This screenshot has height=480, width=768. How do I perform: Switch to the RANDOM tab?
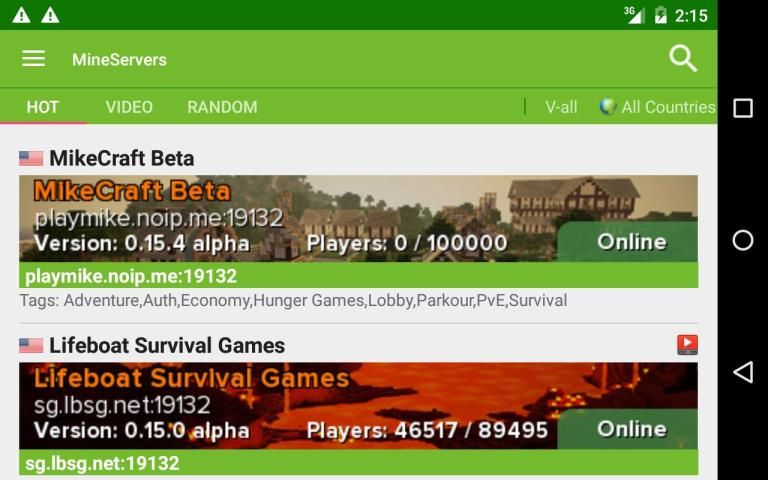(x=222, y=107)
